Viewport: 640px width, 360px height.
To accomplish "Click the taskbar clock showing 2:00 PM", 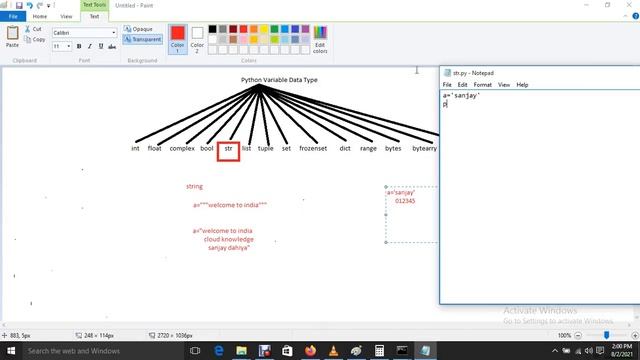I will tap(622, 351).
